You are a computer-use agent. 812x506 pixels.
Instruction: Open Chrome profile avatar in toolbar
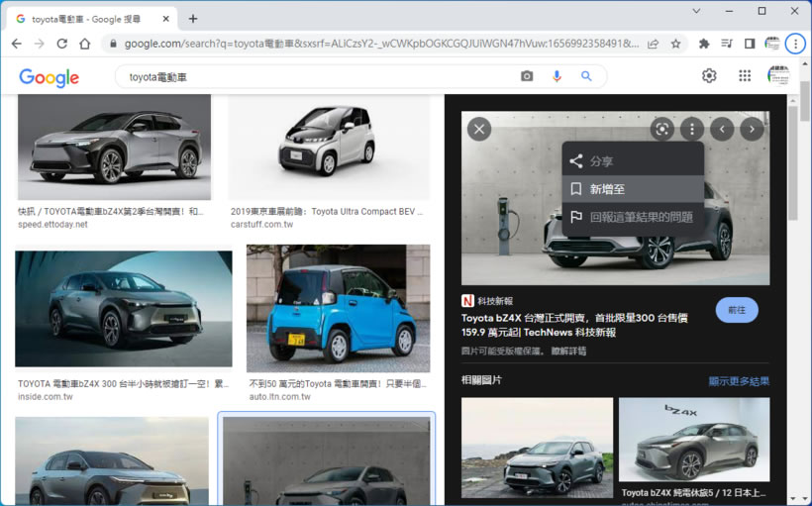[772, 44]
